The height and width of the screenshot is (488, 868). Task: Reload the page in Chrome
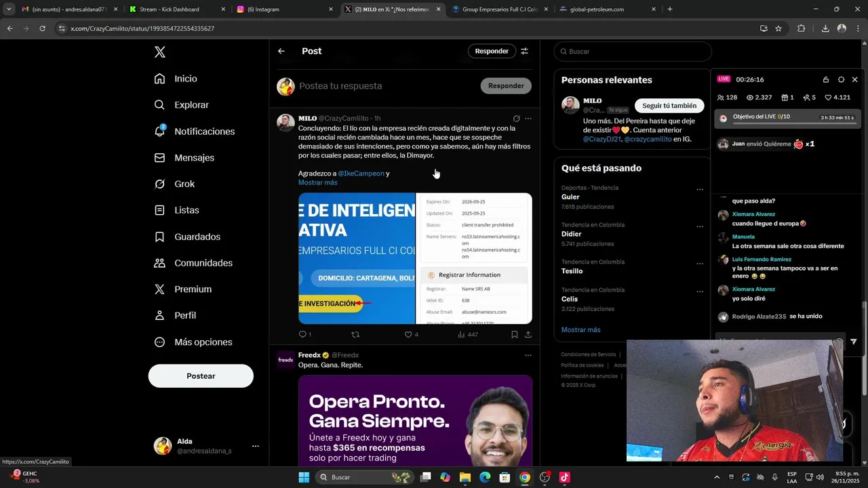click(42, 28)
